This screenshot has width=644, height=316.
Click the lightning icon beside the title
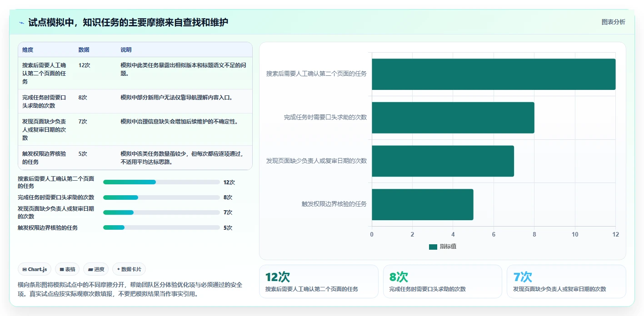coord(21,23)
